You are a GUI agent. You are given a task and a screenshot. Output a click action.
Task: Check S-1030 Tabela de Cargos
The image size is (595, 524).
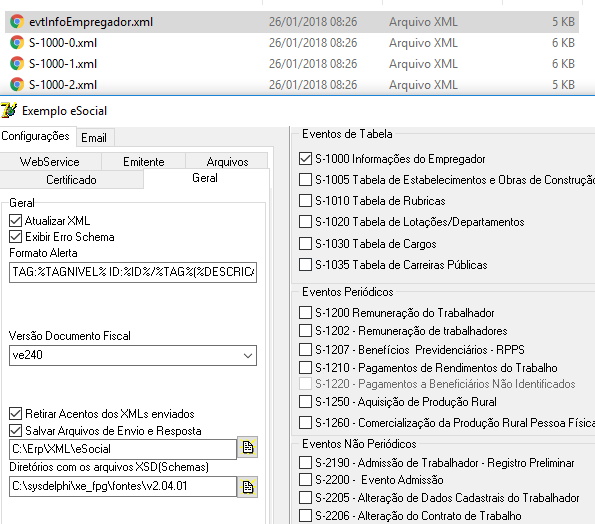tap(305, 244)
